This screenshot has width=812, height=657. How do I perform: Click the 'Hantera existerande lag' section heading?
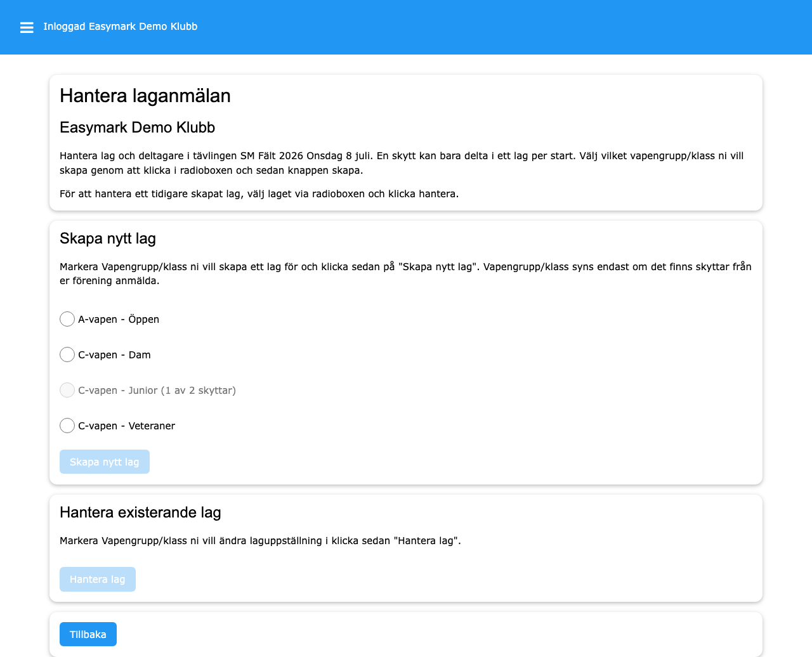pyautogui.click(x=140, y=512)
